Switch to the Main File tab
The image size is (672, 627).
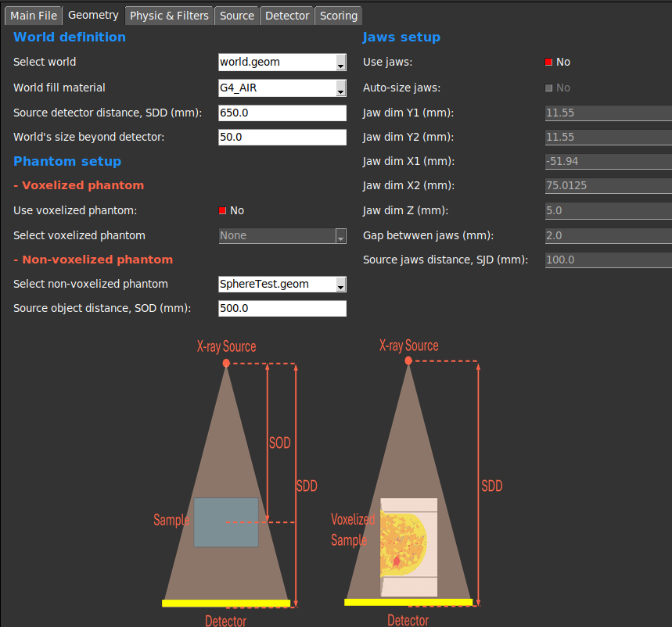[33, 16]
